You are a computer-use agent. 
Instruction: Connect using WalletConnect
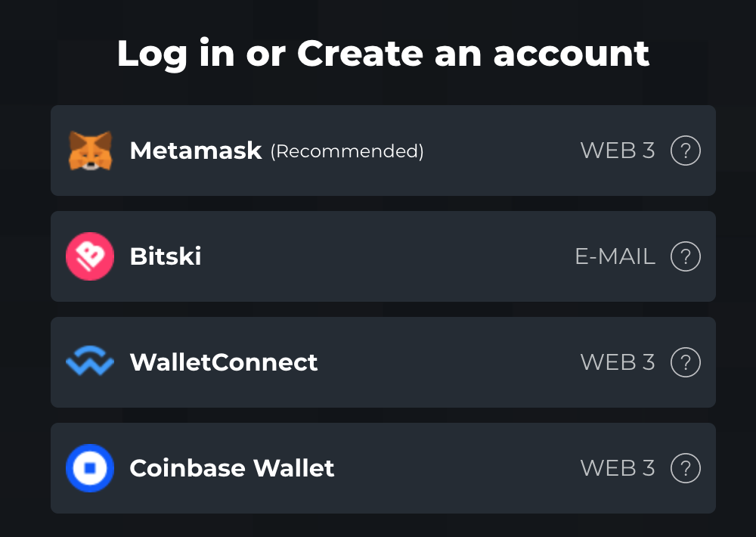378,362
